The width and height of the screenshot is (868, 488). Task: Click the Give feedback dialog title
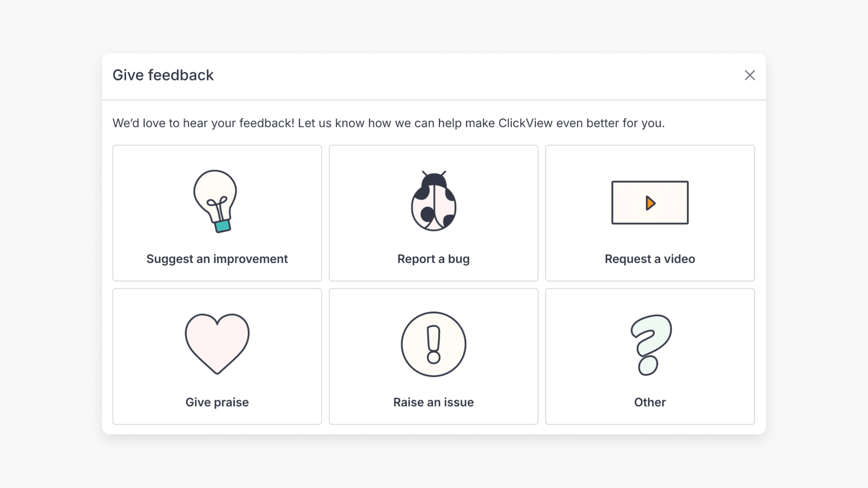[163, 75]
